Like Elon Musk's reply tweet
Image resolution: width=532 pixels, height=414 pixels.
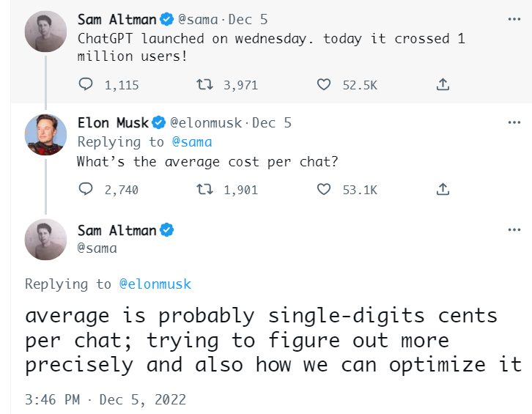tap(324, 190)
